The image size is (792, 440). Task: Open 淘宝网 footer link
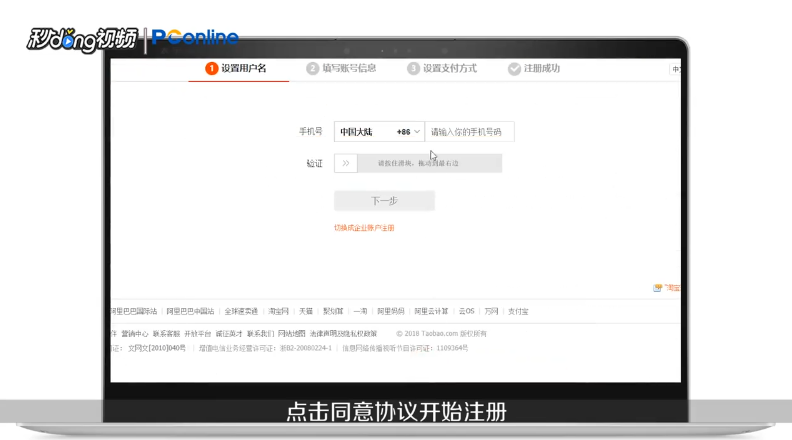(278, 311)
